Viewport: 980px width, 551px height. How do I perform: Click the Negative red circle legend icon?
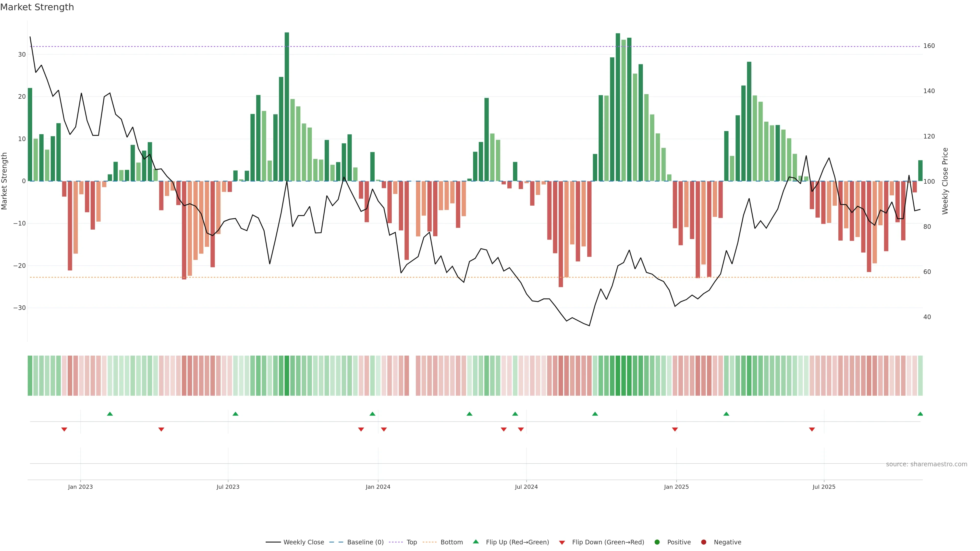703,542
